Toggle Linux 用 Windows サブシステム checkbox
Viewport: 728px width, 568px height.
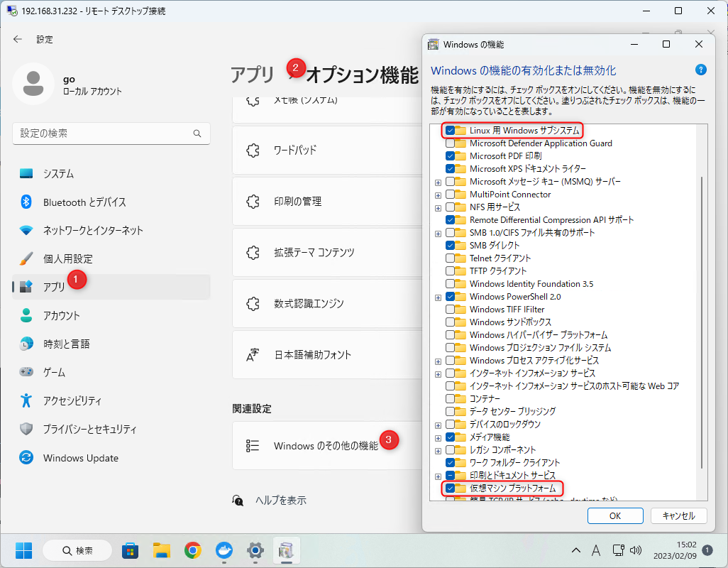450,131
